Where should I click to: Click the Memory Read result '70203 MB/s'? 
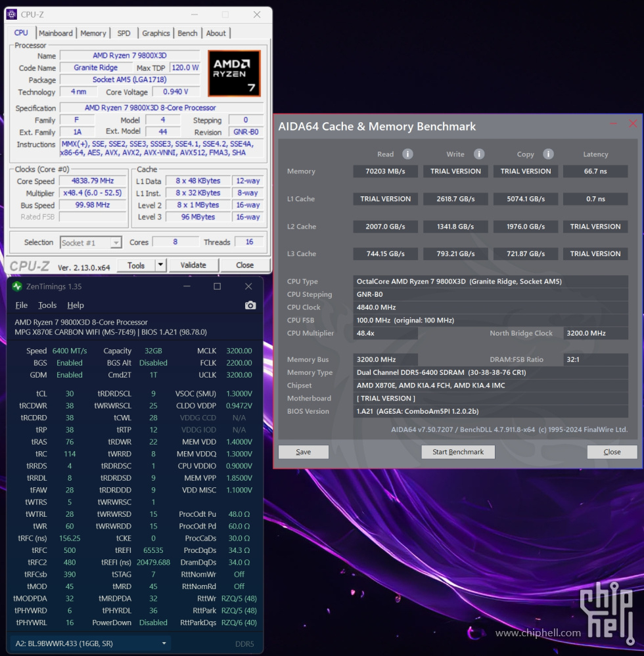pos(385,171)
